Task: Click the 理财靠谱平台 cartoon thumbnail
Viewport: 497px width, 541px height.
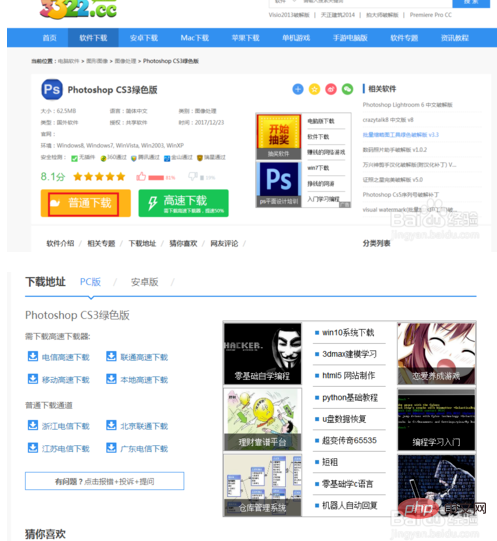Action: pos(263,419)
